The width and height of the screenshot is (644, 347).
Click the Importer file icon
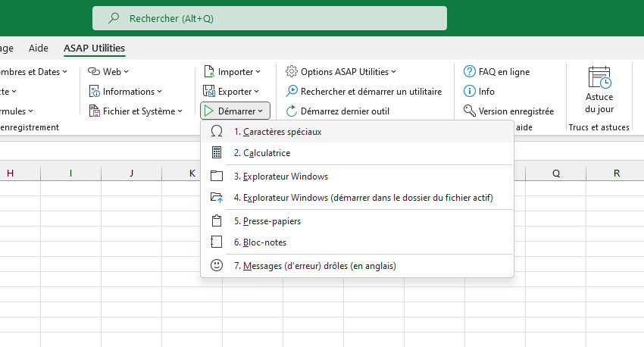209,71
